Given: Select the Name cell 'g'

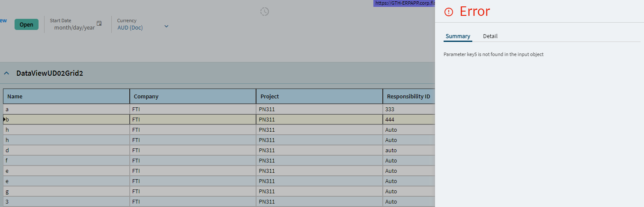Looking at the screenshot, I should point(66,191).
